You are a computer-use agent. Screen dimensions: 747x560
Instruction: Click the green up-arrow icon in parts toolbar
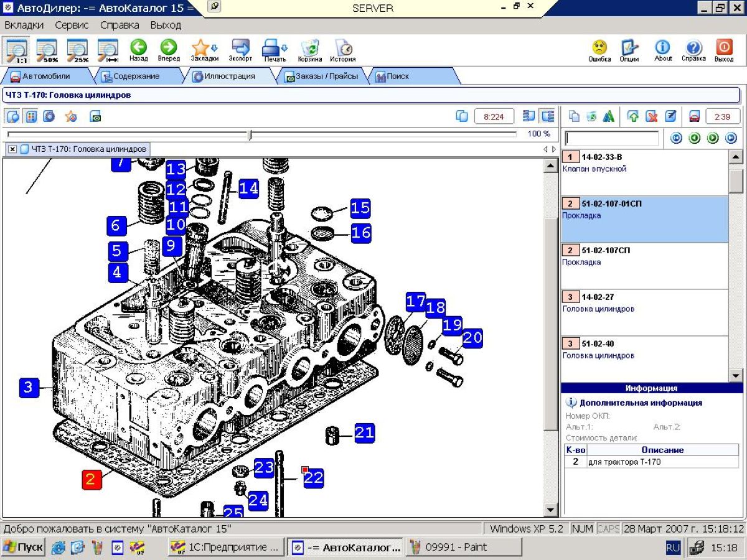[633, 116]
